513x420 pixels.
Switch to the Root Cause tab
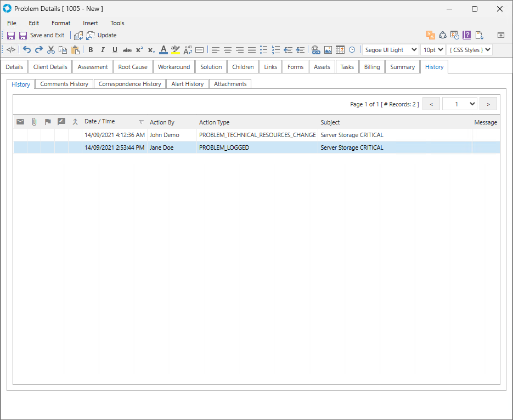coord(133,67)
